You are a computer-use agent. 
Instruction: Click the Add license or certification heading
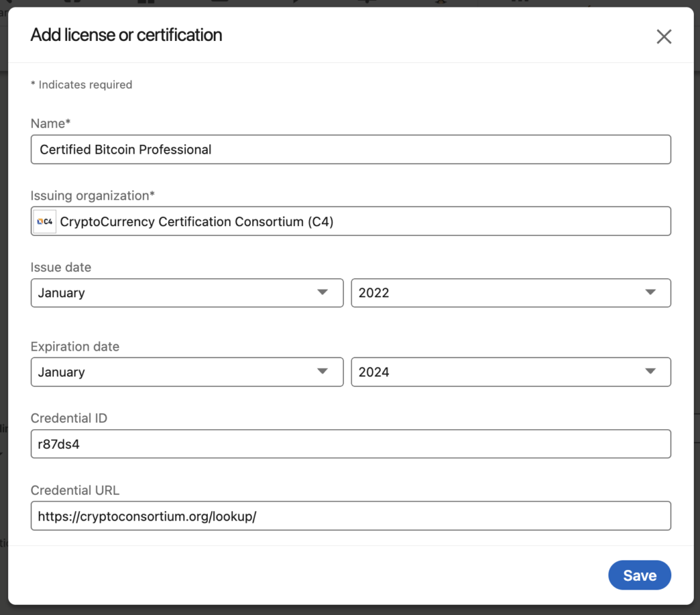126,35
